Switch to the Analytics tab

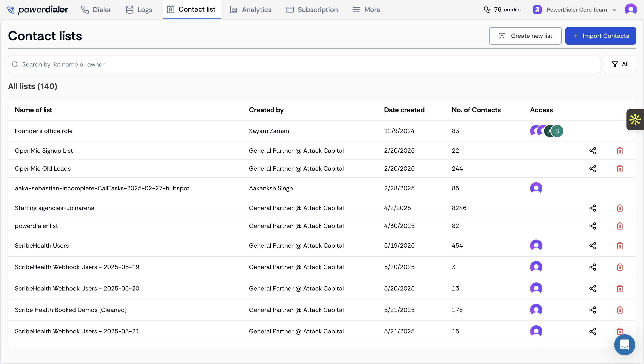point(251,9)
